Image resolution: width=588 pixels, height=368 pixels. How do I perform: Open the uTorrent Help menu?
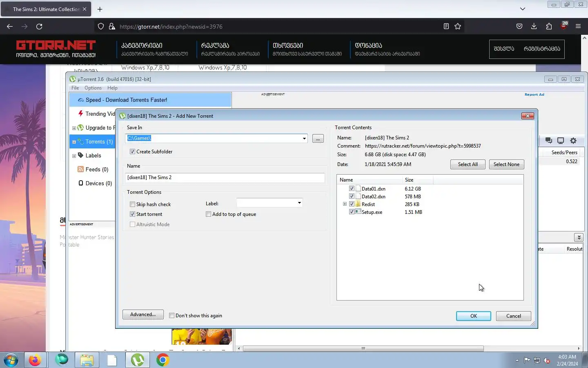click(x=112, y=88)
